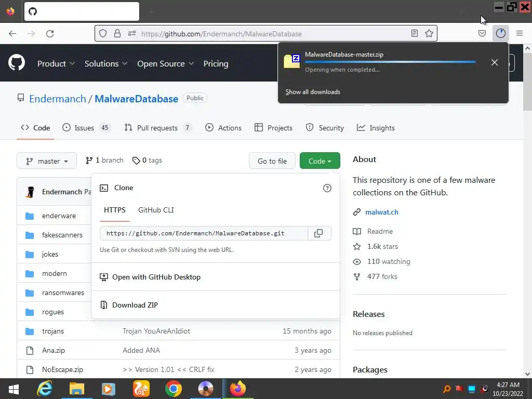532x399 pixels.
Task: Click the Ana.zip file icon
Action: 30,351
